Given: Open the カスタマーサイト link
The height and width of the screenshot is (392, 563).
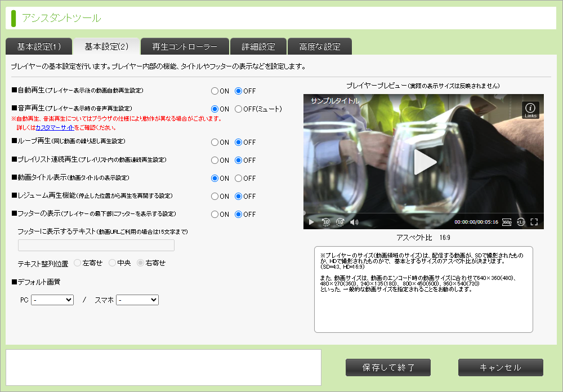Looking at the screenshot, I should coord(55,127).
